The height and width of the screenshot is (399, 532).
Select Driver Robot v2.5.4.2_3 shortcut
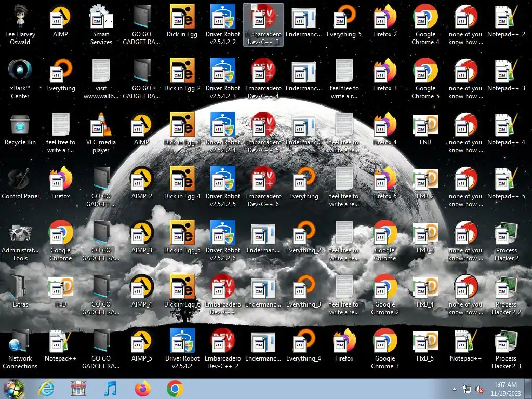coord(223,79)
